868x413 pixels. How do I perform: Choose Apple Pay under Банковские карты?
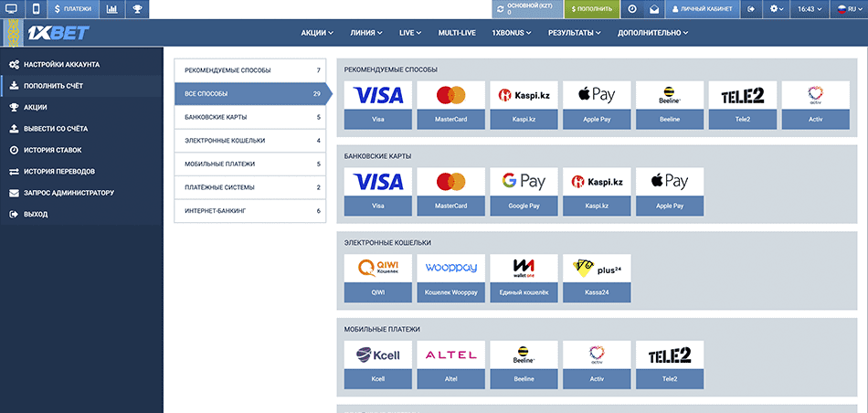pyautogui.click(x=670, y=192)
